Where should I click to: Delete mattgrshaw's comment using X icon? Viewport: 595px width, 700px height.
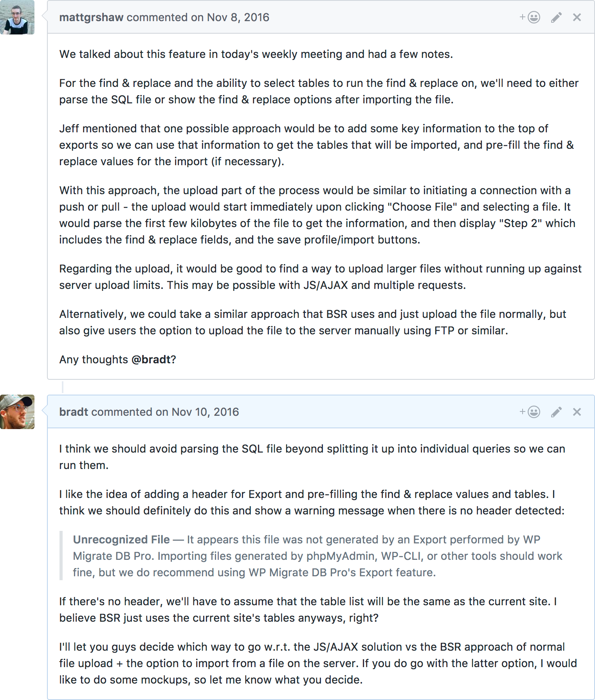pos(577,17)
